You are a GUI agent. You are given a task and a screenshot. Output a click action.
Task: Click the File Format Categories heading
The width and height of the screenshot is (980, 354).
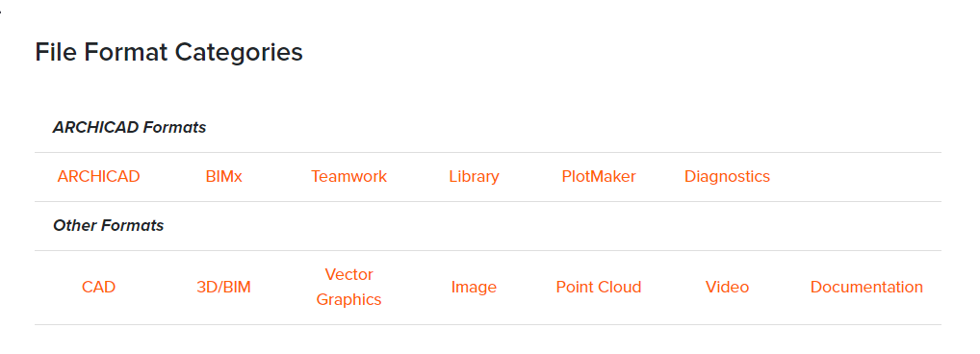[168, 52]
